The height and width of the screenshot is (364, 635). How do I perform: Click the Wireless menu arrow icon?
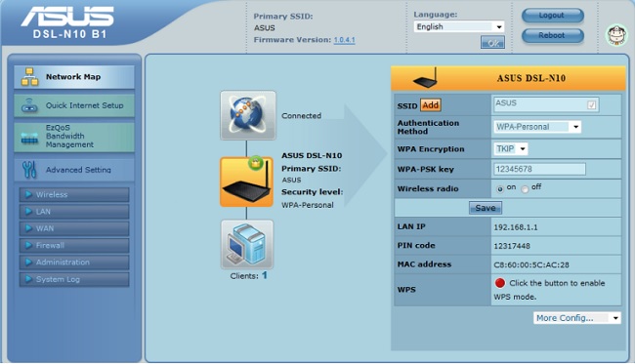pos(28,194)
